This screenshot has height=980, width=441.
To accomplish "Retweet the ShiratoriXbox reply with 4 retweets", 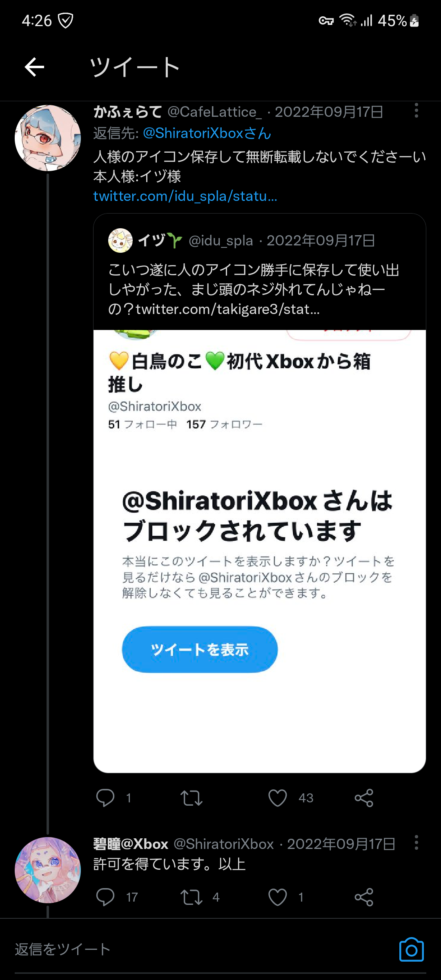I will tap(192, 897).
